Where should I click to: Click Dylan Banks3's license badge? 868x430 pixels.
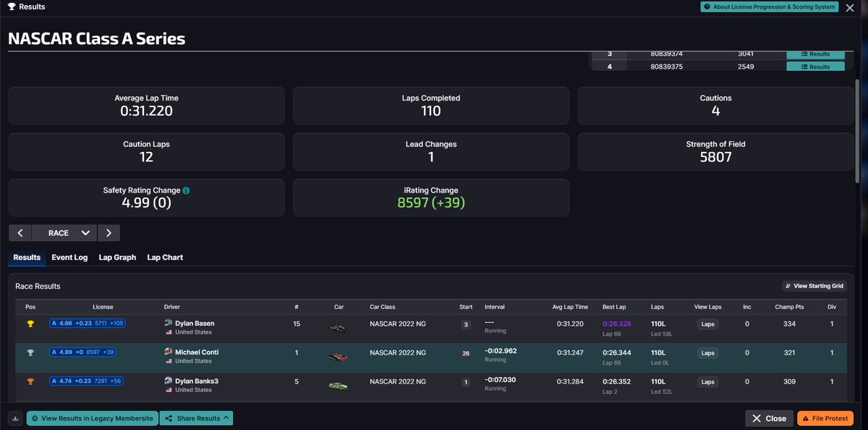pos(88,381)
